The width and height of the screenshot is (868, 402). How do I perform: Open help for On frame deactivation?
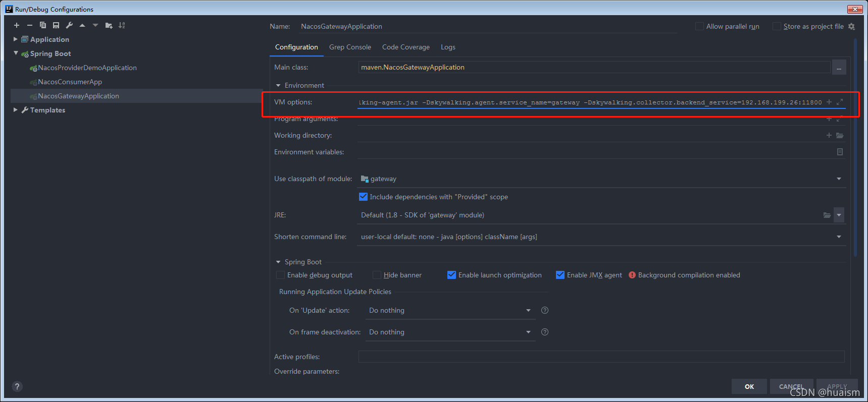pos(545,332)
